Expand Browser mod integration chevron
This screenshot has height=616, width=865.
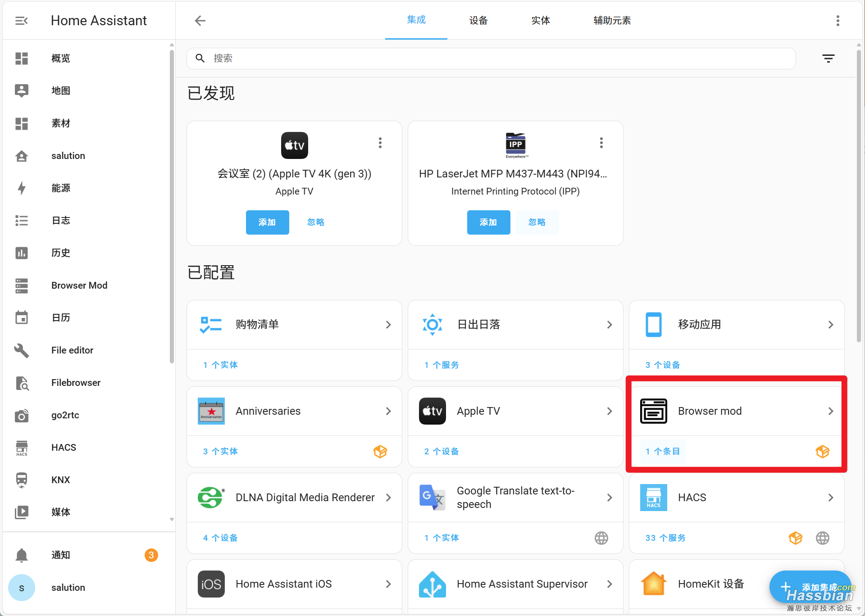tap(831, 411)
